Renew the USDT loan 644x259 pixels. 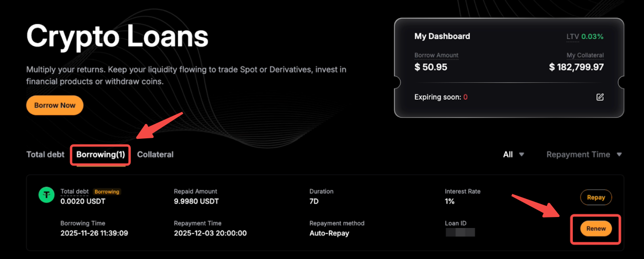[x=596, y=228]
